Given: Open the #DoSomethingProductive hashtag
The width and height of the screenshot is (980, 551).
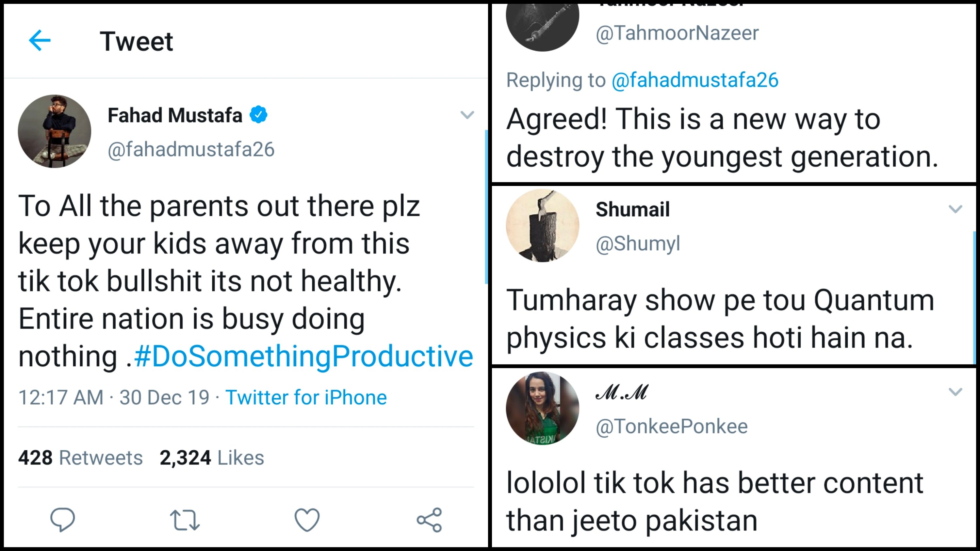Looking at the screenshot, I should pos(303,357).
